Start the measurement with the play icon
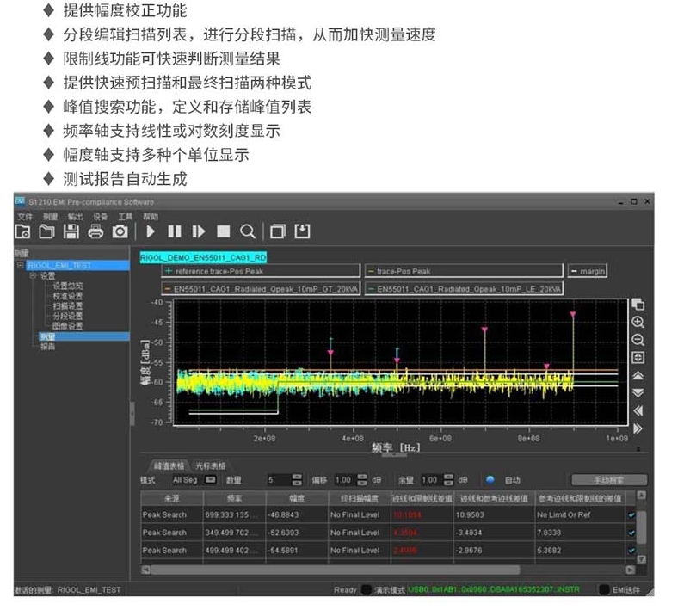This screenshot has width=690, height=616. coord(151,231)
